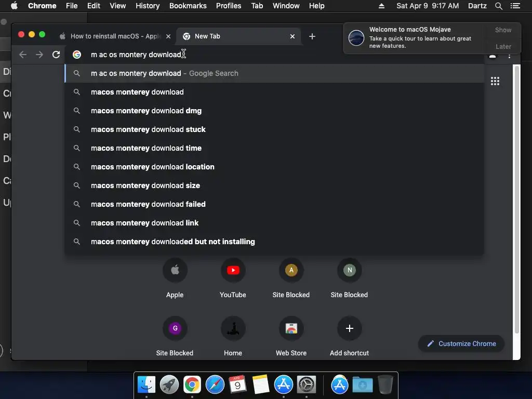Switch to the How to reinstall macOS tab
The image size is (532, 399).
pos(115,36)
